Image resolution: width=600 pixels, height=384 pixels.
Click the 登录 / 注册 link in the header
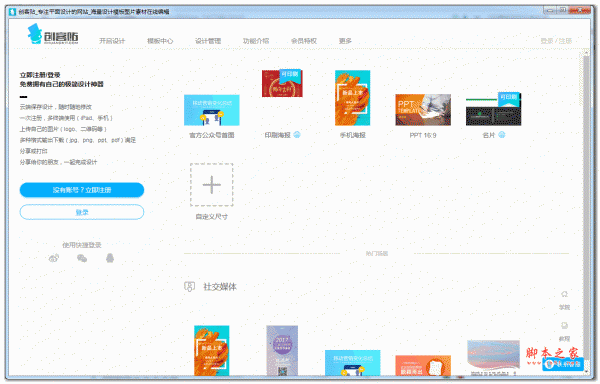click(x=556, y=41)
